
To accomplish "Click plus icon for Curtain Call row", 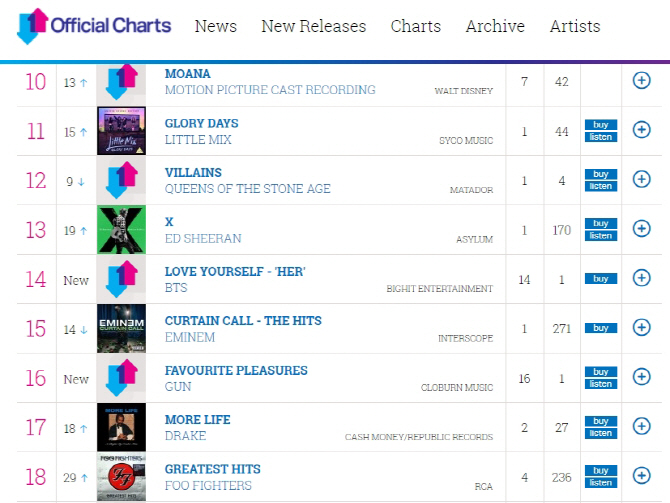I will tap(641, 327).
